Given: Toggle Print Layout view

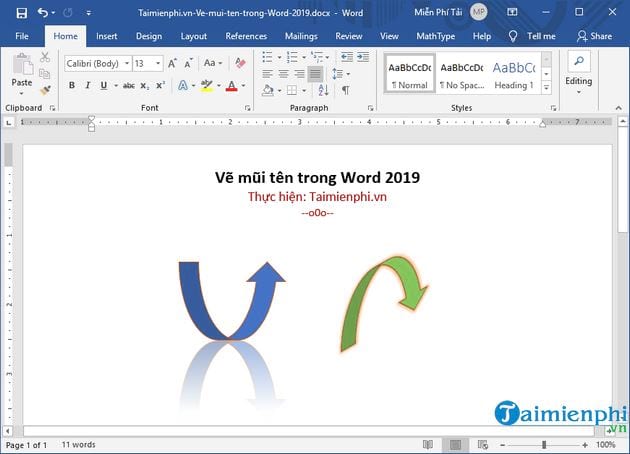Looking at the screenshot, I should pos(455,444).
